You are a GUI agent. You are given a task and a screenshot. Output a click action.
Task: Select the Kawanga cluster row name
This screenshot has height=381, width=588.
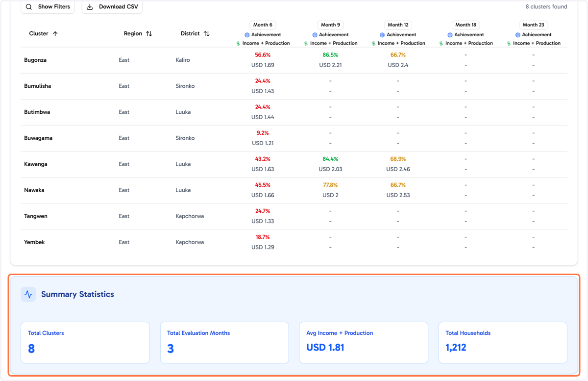click(36, 164)
